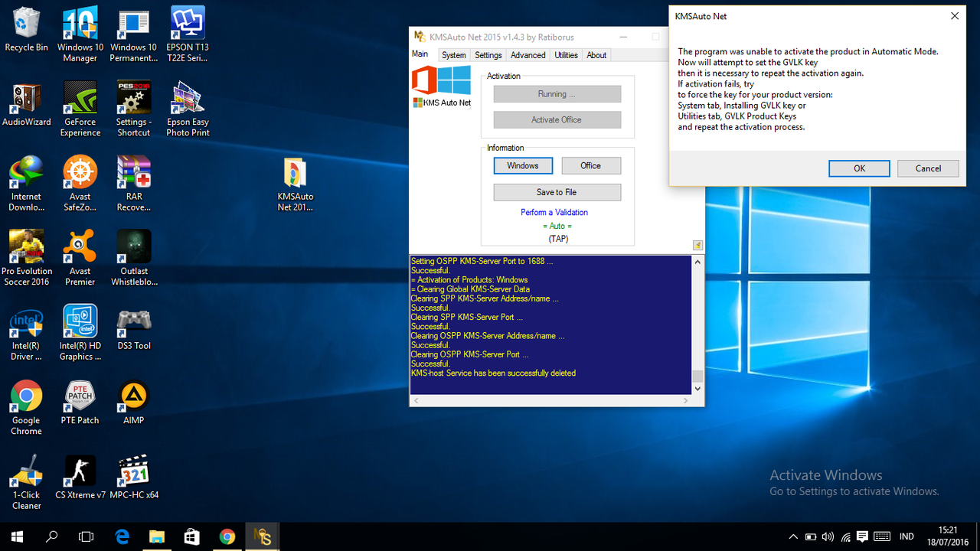Dismiss dialog with Cancel button
Viewport: 980px width, 551px height.
point(928,168)
